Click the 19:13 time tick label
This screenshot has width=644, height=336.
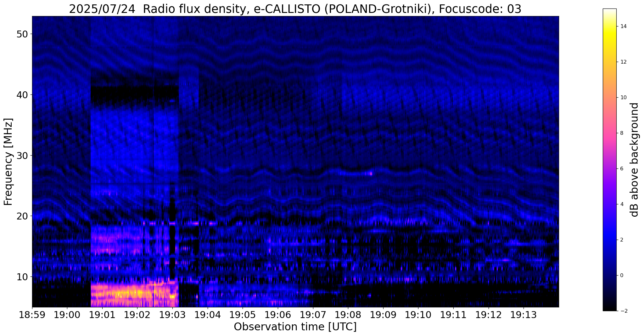[524, 315]
